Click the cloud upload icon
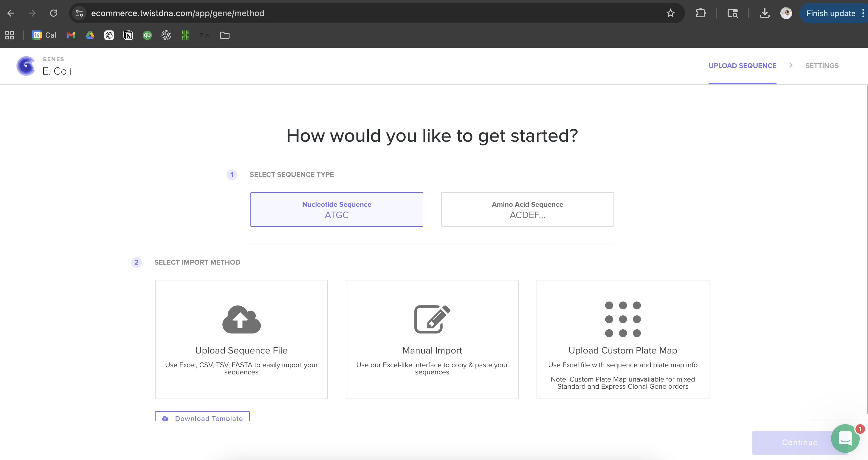The image size is (868, 460). point(241,319)
